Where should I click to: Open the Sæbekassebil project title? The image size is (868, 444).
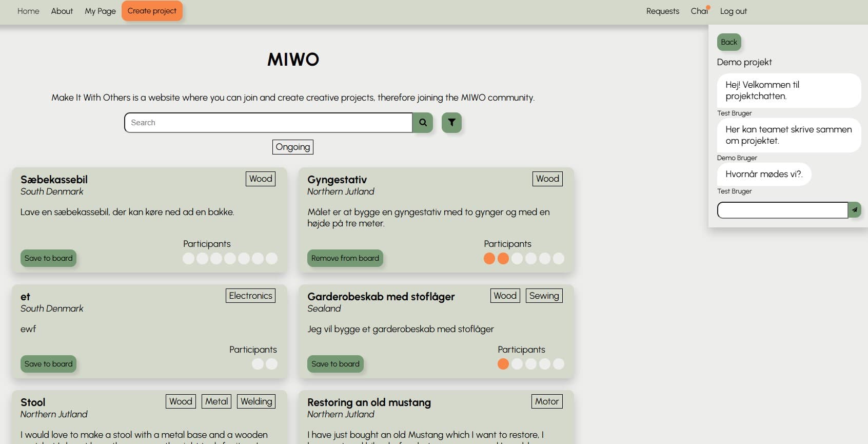click(x=54, y=180)
